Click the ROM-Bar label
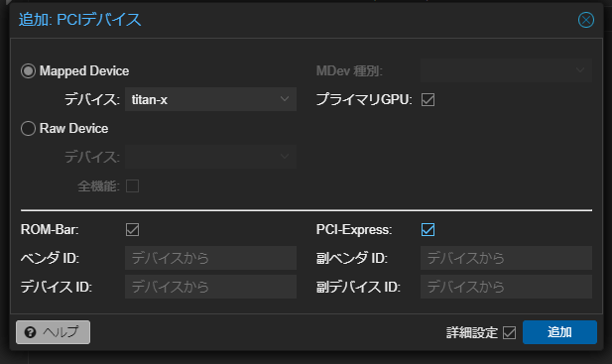 pyautogui.click(x=50, y=230)
